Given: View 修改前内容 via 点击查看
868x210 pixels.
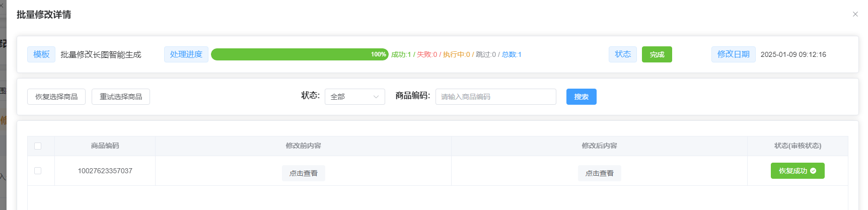Looking at the screenshot, I should point(303,173).
